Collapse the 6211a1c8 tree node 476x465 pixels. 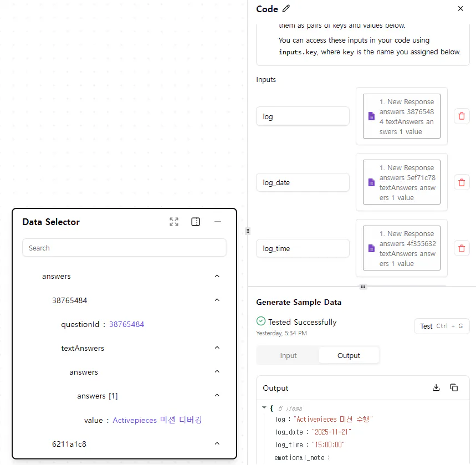(x=217, y=443)
